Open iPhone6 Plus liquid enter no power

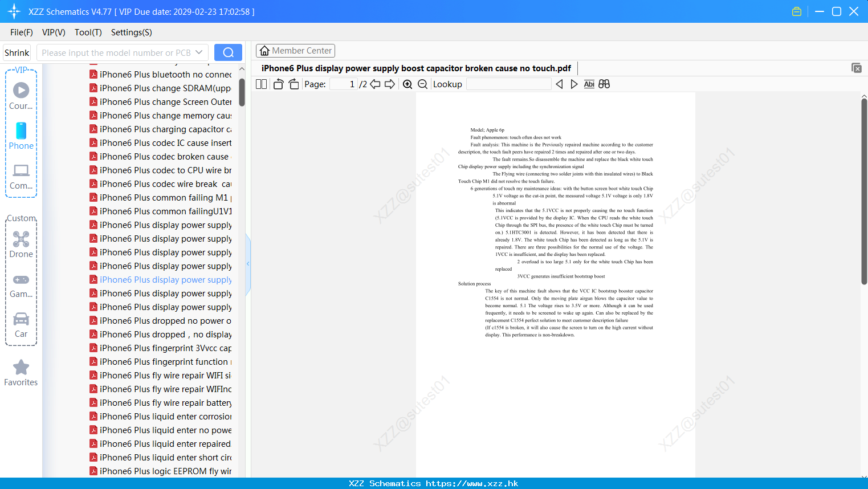(x=161, y=430)
